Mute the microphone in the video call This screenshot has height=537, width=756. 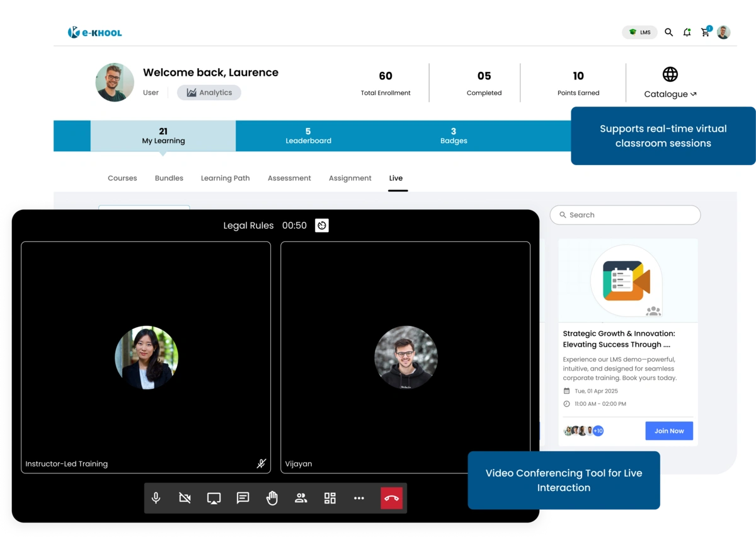point(156,498)
